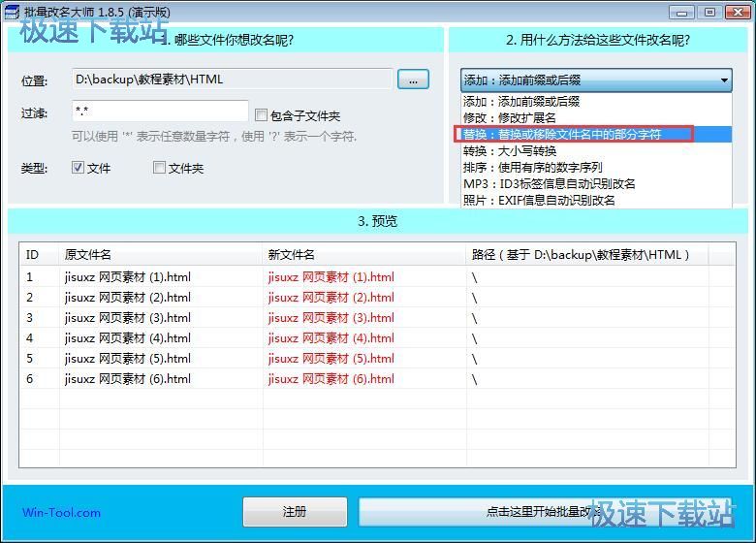The height and width of the screenshot is (543, 756).
Task: Click the ID column header
Action: (40, 255)
